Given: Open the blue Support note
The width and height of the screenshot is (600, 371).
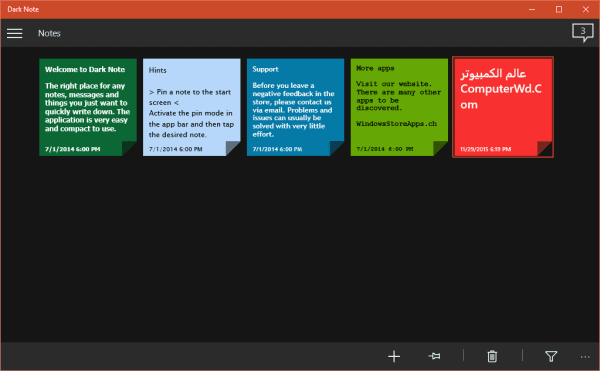Looking at the screenshot, I should tap(295, 107).
